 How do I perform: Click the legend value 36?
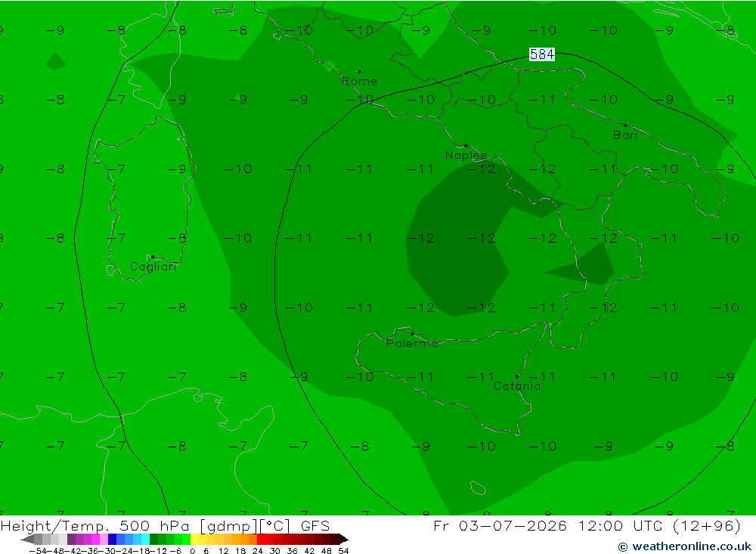292,551
